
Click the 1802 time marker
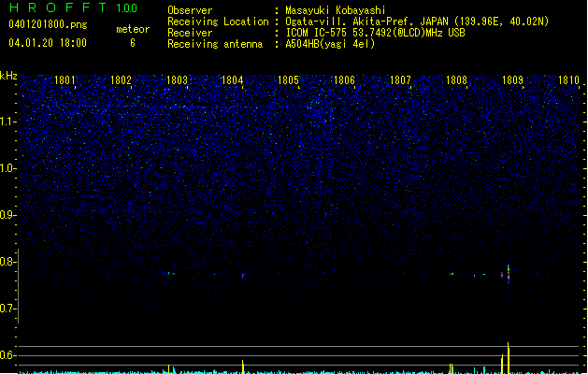coord(122,80)
